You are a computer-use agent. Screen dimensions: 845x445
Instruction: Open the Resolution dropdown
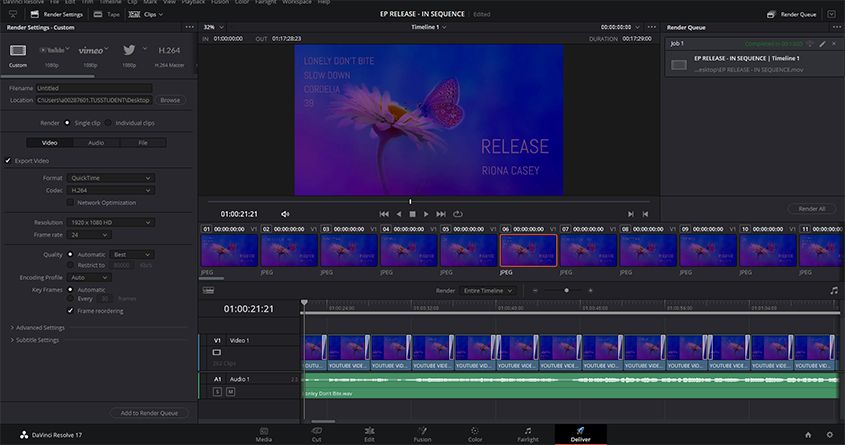pos(111,222)
